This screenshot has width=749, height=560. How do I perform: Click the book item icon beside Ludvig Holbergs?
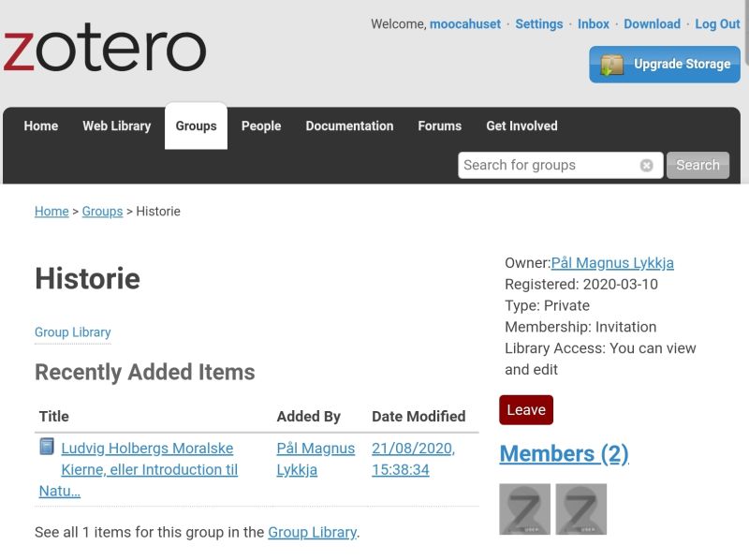(46, 447)
